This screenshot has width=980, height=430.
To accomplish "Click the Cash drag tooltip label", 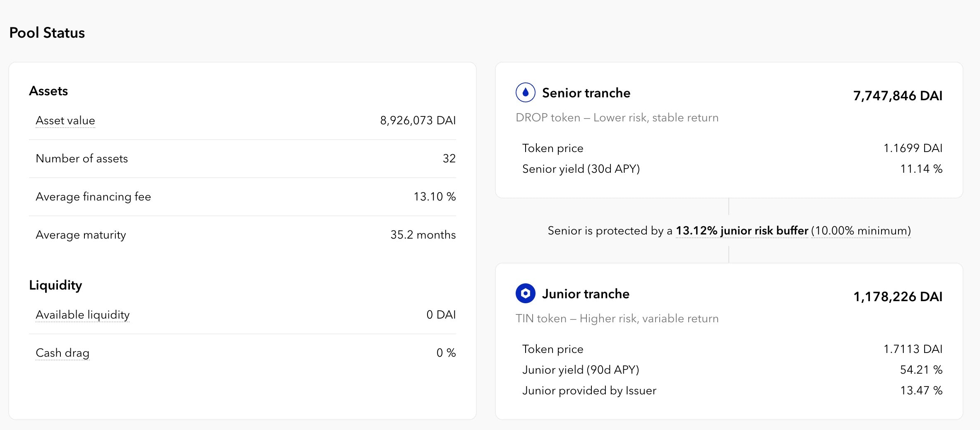I will [62, 353].
